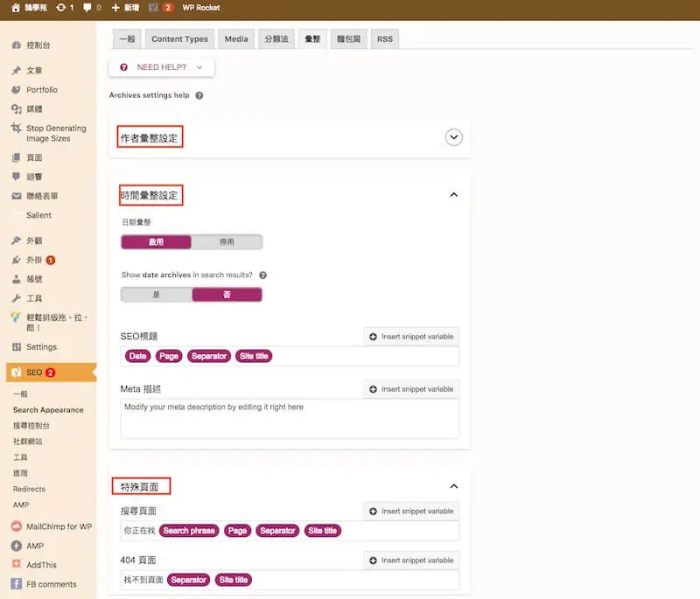Click Insert snippet variable for 404 頁面
Image resolution: width=700 pixels, height=599 pixels.
pos(411,561)
